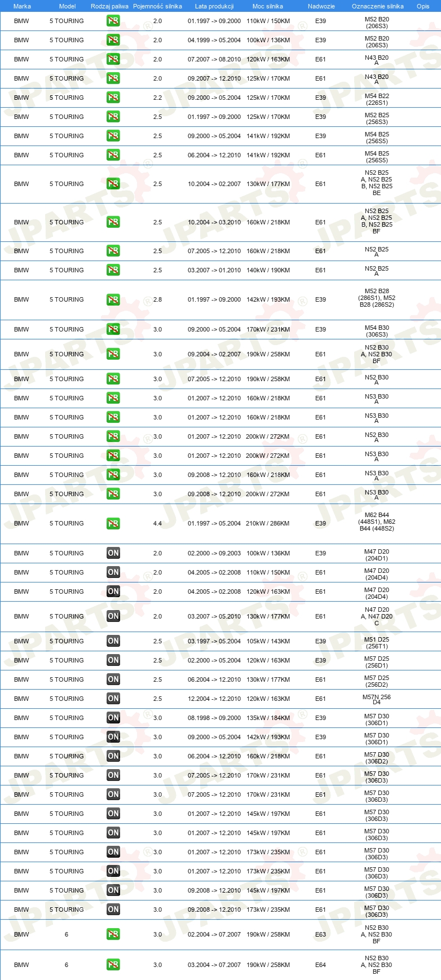Select the 135kW / 184KM power cell

point(268,718)
